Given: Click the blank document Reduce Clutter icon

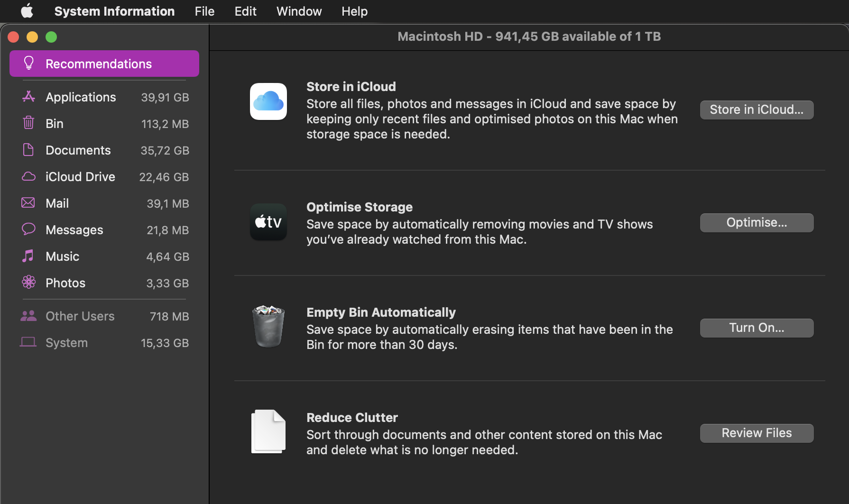Looking at the screenshot, I should point(268,431).
